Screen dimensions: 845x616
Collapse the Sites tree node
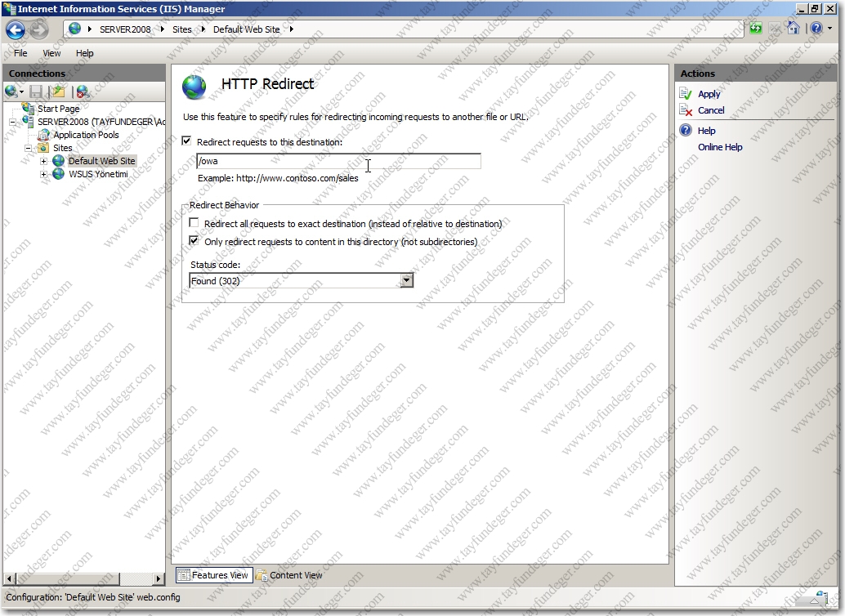(x=28, y=148)
